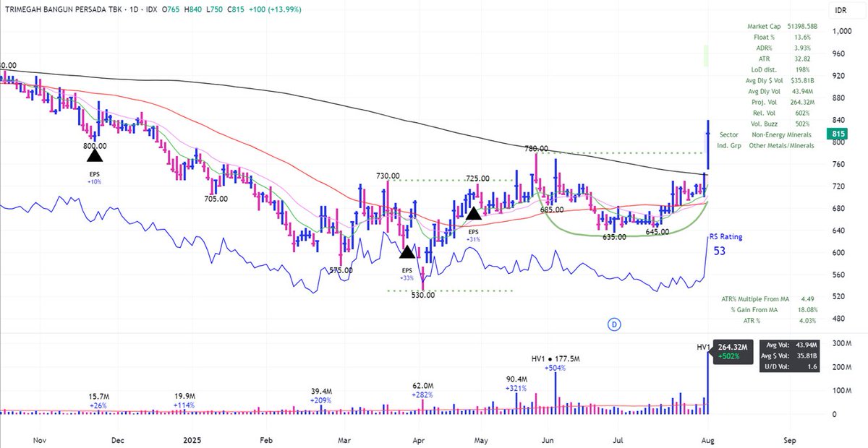The width and height of the screenshot is (868, 448).
Task: Click the 19.9M +114% volume label
Action: pos(184,401)
